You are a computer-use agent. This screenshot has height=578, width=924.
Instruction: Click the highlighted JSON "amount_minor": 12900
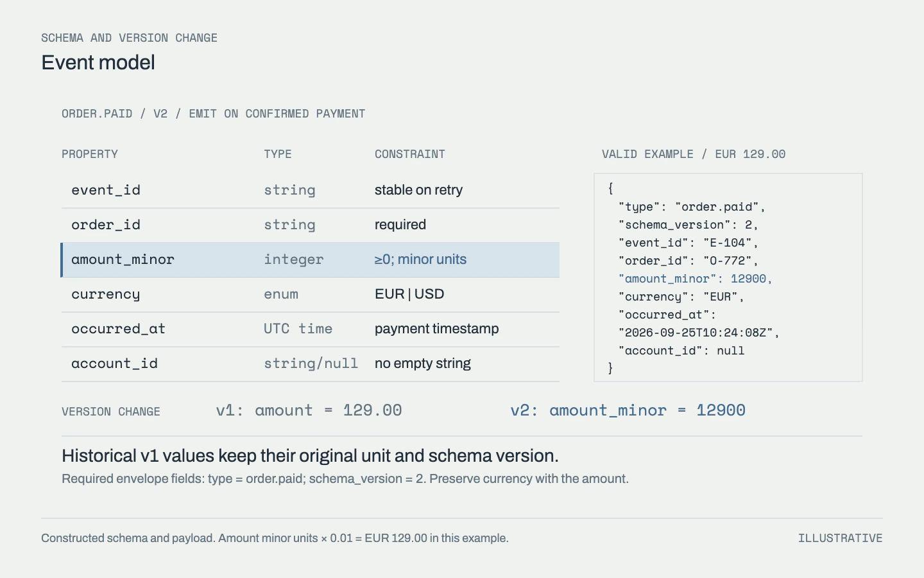(696, 279)
